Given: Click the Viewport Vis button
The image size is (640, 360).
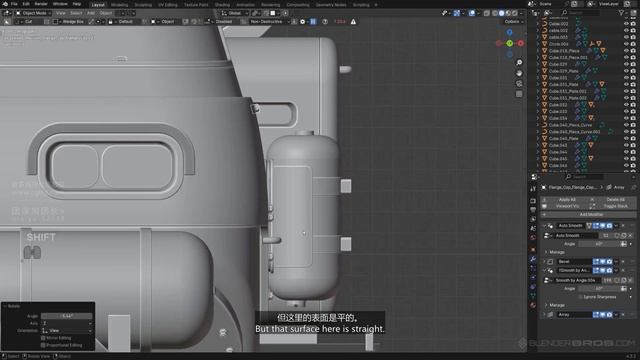Looking at the screenshot, I should click(567, 207).
